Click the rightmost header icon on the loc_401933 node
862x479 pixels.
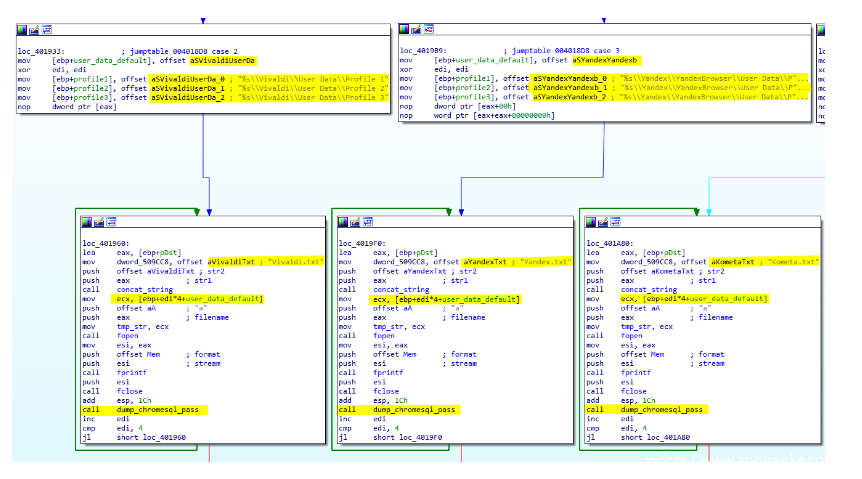(45, 31)
